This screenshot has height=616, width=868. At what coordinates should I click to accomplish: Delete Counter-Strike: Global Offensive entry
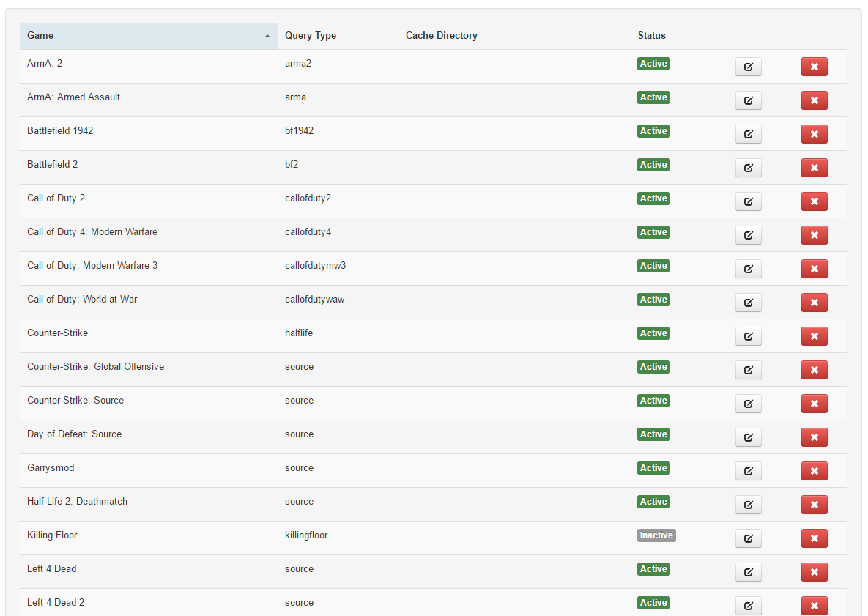[815, 371]
